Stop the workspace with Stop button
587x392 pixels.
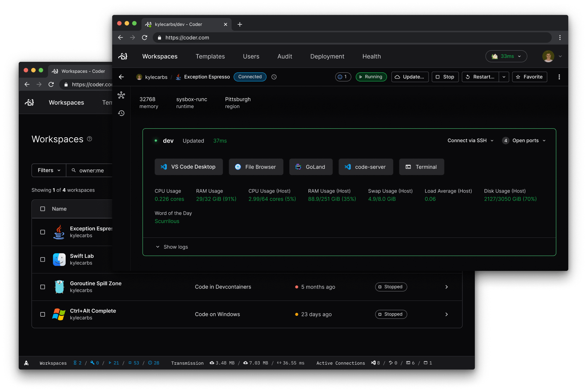click(445, 77)
